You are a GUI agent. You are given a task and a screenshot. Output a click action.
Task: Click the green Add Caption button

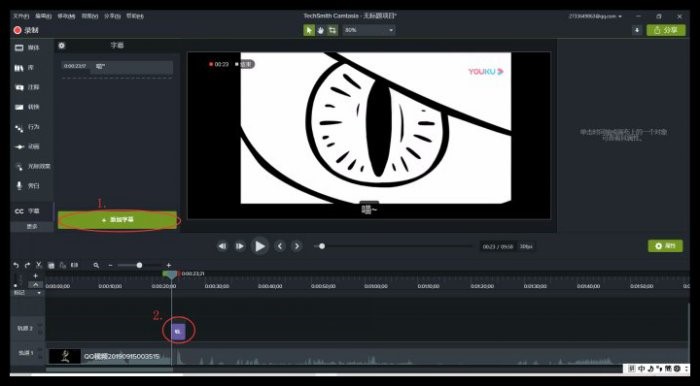point(117,220)
